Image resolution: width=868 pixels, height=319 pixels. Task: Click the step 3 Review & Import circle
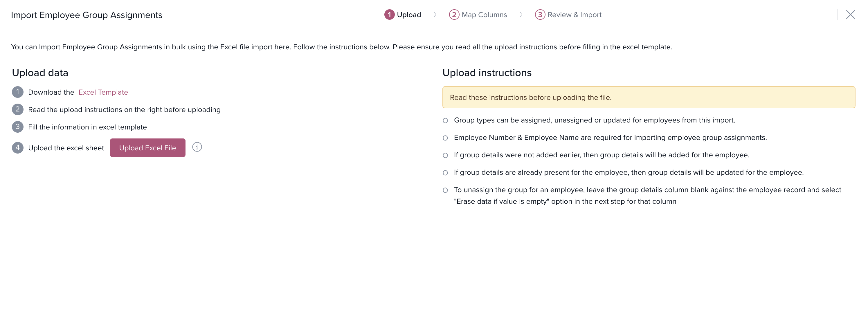(540, 15)
